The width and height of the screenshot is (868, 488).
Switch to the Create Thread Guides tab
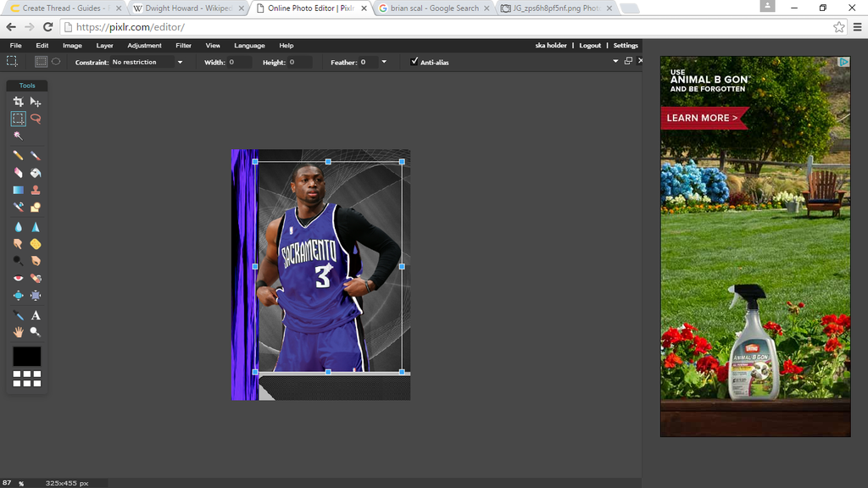(x=65, y=8)
